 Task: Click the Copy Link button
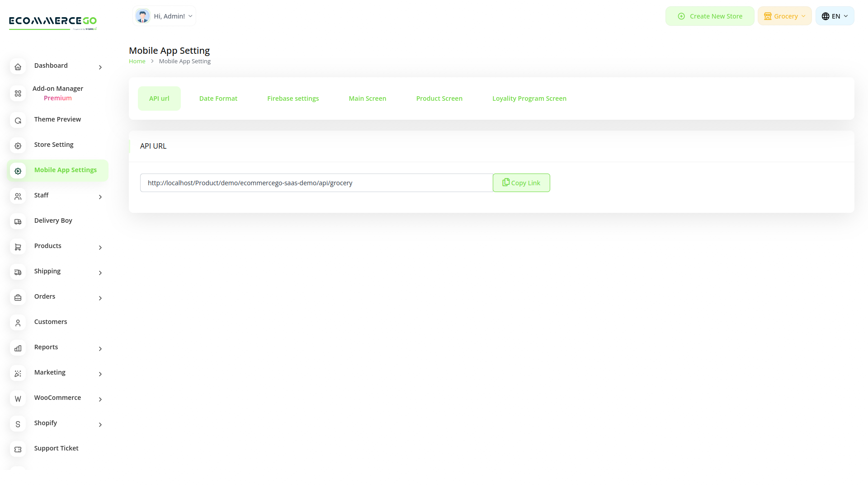[x=521, y=183]
